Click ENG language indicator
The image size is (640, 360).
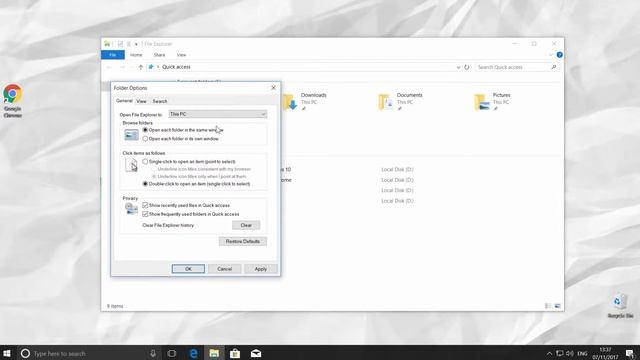pyautogui.click(x=582, y=353)
